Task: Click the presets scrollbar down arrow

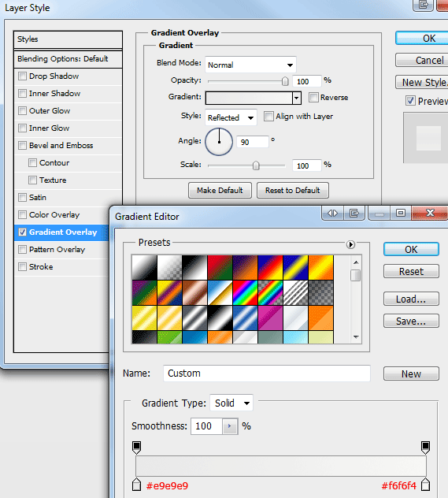Action: click(356, 337)
